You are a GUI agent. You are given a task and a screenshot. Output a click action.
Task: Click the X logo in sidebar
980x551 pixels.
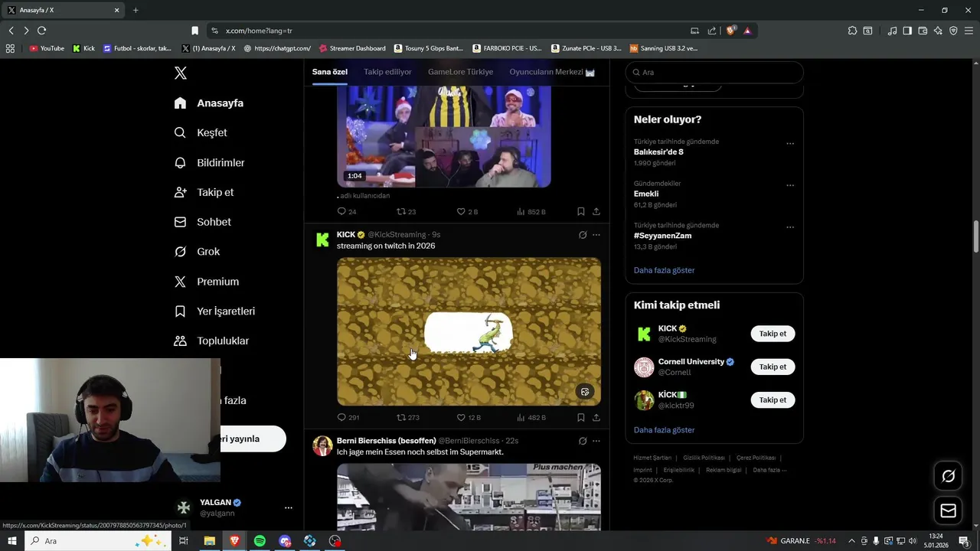point(180,73)
